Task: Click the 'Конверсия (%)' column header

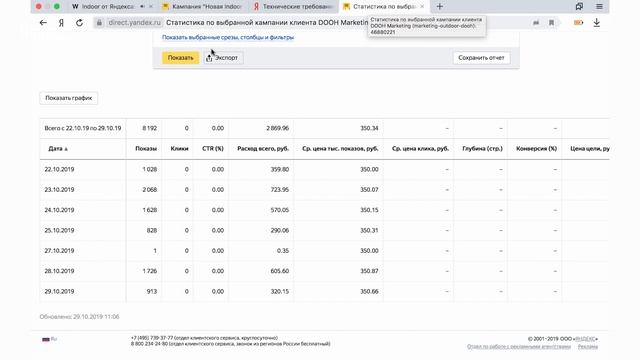Action: tap(536, 149)
